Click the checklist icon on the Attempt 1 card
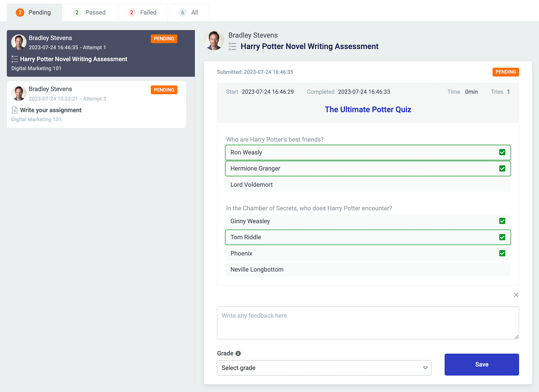Viewport: 539px width, 392px height. [x=15, y=59]
